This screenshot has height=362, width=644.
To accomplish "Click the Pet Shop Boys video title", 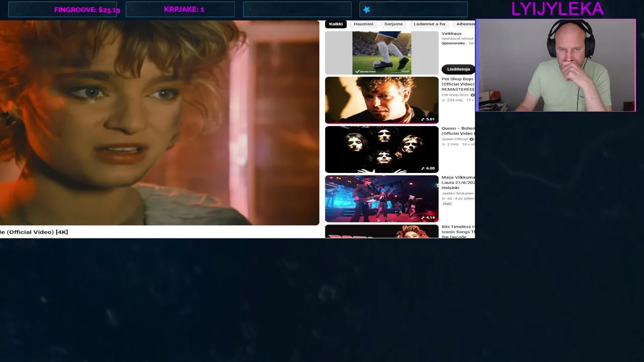I will (458, 84).
